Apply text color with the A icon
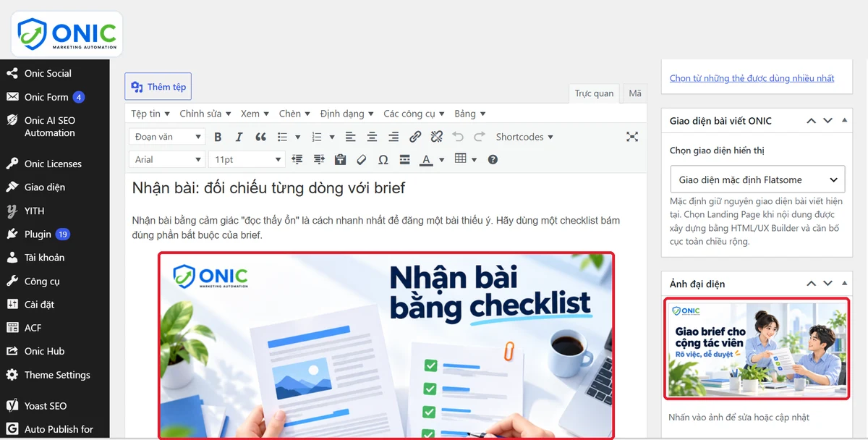 pos(426,159)
